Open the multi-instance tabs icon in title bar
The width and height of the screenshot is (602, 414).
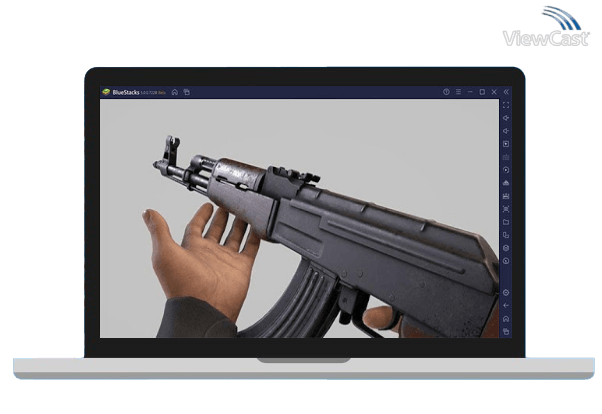coord(187,92)
